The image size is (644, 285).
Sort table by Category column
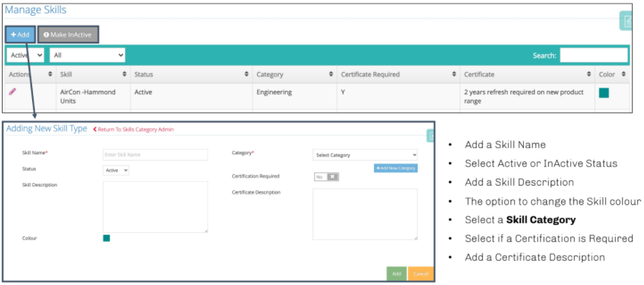tap(294, 74)
